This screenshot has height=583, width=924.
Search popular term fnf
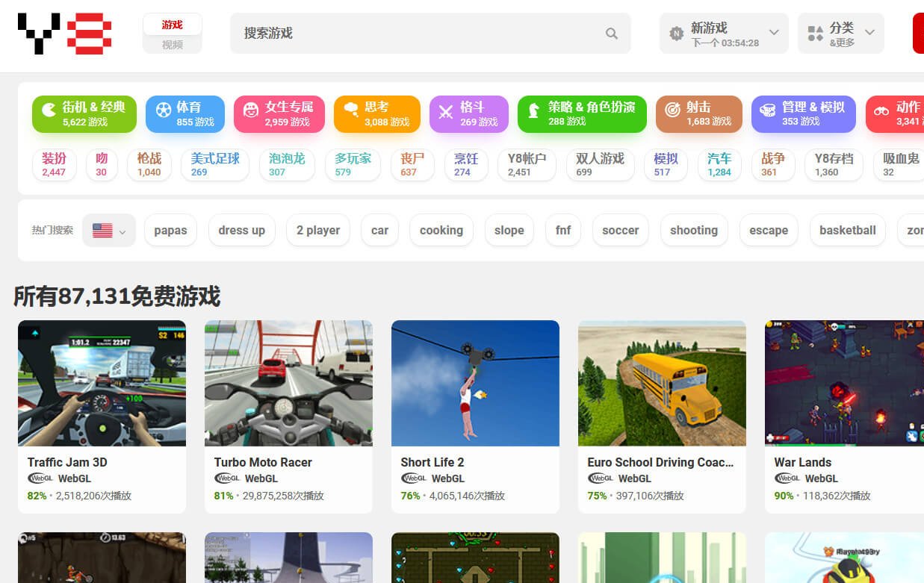[563, 230]
